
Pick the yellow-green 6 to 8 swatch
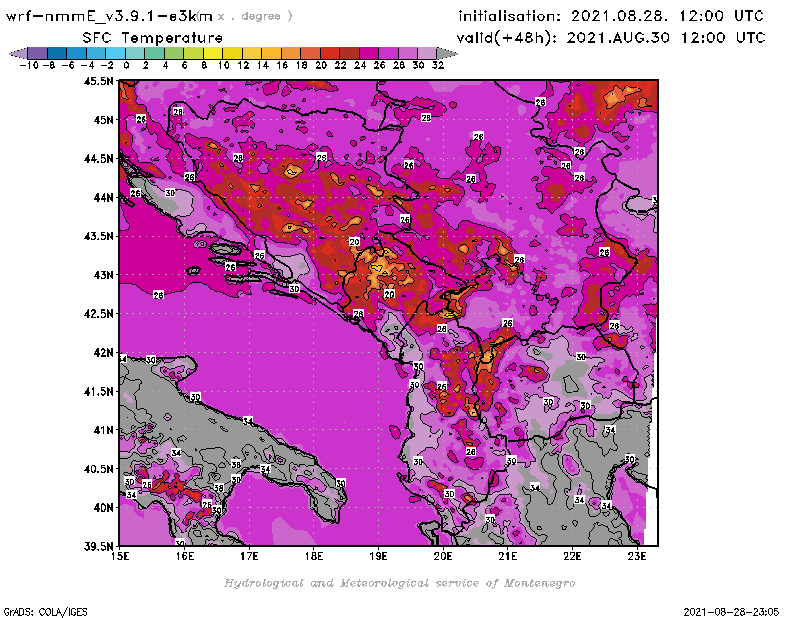193,54
